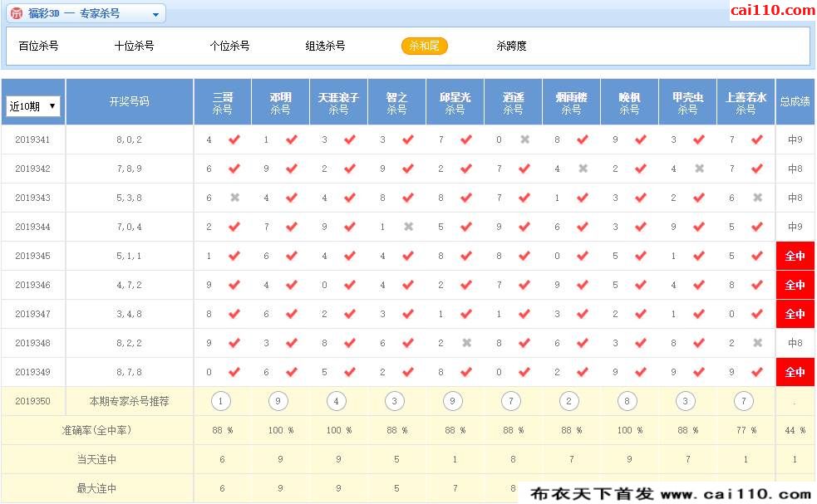817x504 pixels.
Task: Click the 智之 杀号 column header
Action: pyautogui.click(x=397, y=102)
